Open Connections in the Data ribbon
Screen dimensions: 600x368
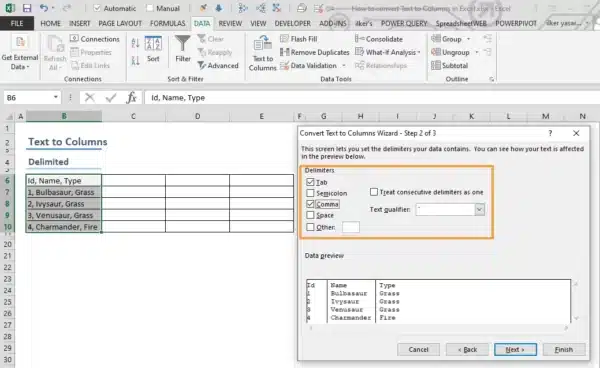(95, 39)
